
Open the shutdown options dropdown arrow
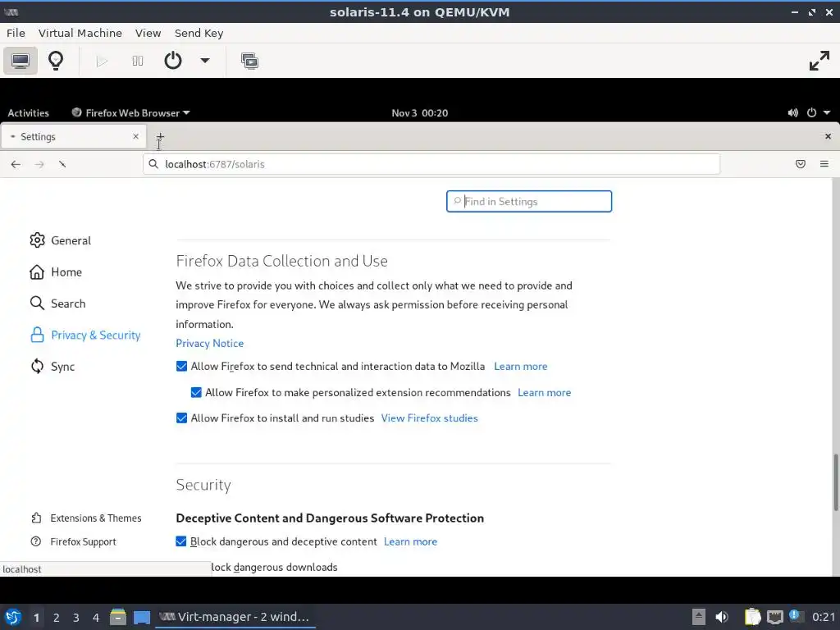tap(204, 61)
